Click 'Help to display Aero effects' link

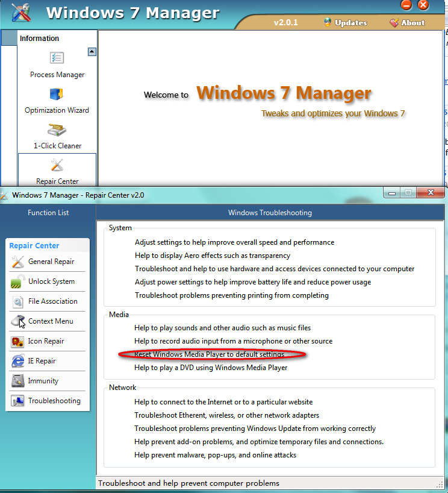tap(213, 256)
